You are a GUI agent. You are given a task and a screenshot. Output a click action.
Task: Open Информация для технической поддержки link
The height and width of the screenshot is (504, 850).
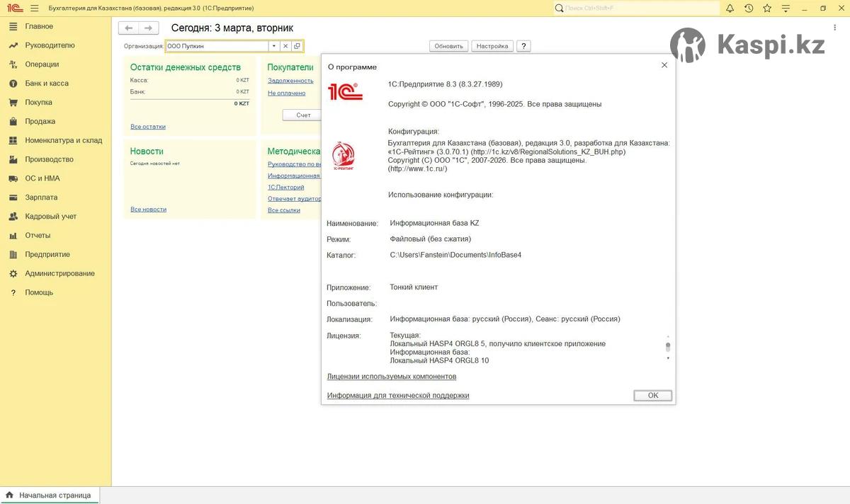(397, 396)
